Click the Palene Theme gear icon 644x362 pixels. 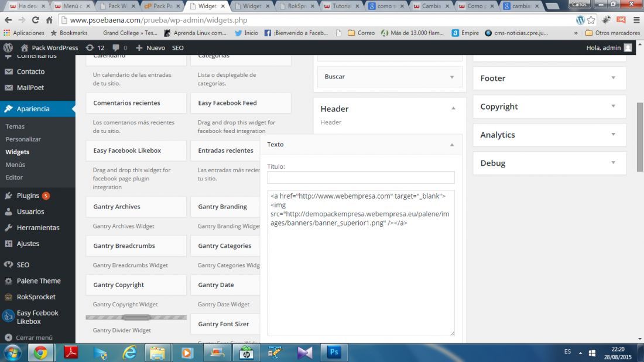(x=9, y=281)
